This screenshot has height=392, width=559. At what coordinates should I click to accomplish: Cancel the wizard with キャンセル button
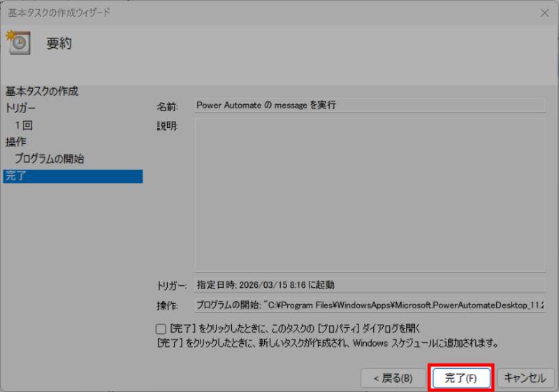pos(525,378)
